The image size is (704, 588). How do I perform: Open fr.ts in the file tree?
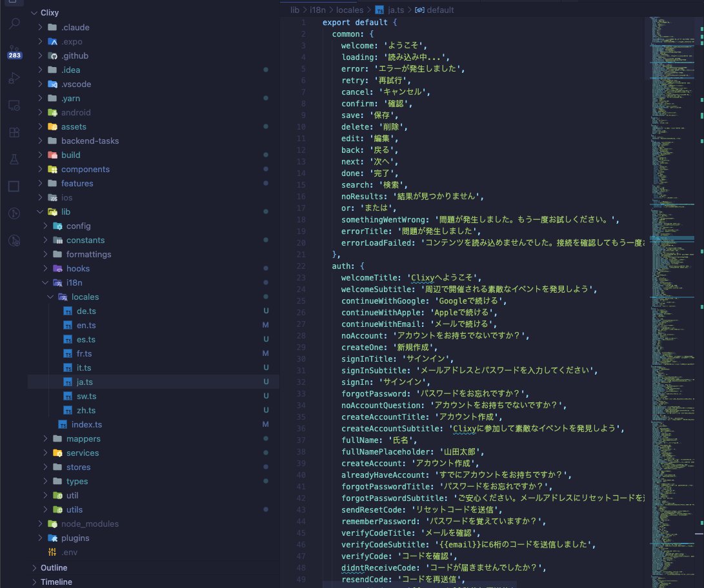pyautogui.click(x=84, y=353)
